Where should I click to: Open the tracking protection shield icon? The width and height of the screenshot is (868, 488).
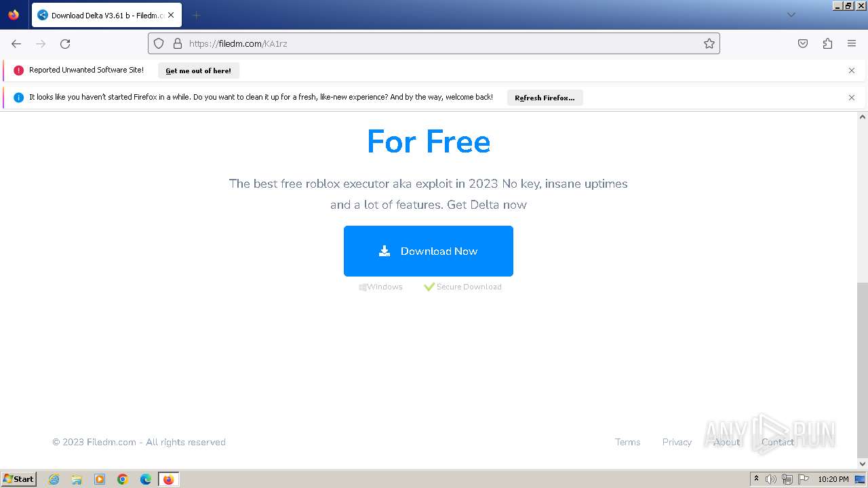click(159, 43)
